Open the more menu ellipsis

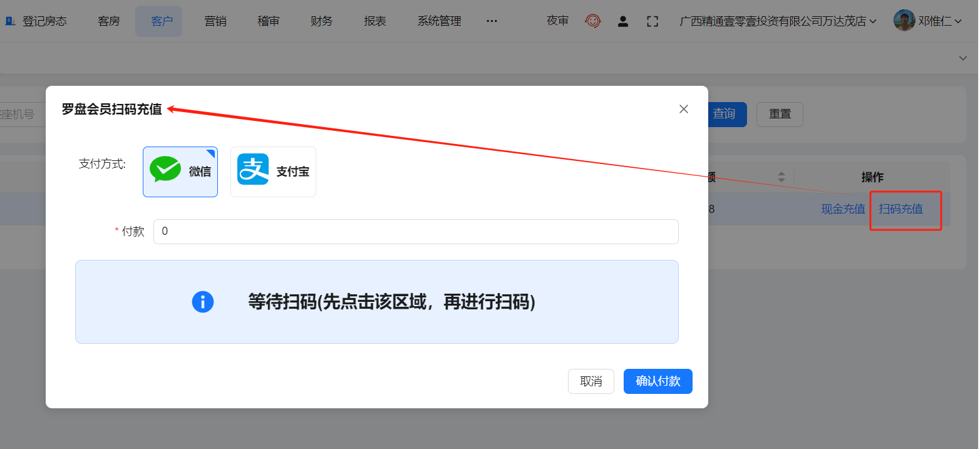[x=492, y=21]
